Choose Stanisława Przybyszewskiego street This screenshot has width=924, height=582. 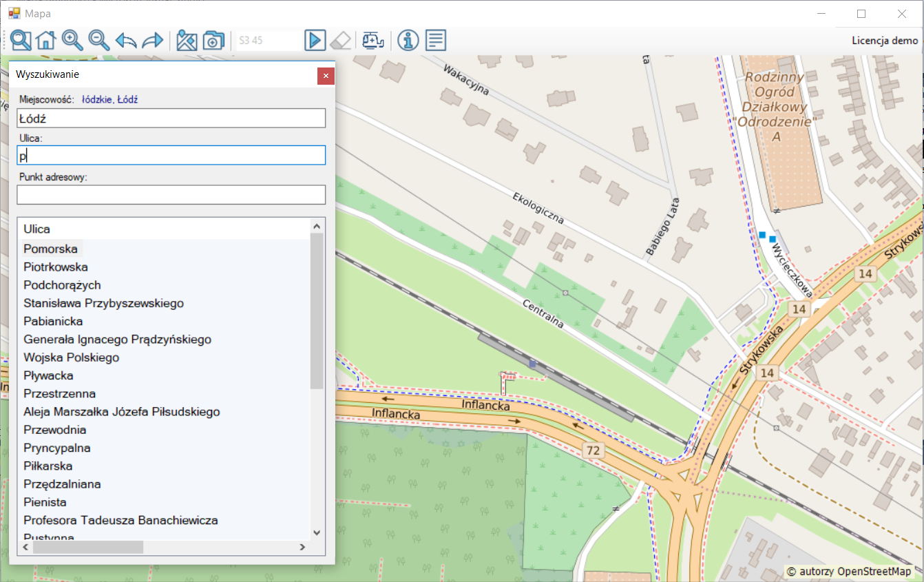click(103, 303)
